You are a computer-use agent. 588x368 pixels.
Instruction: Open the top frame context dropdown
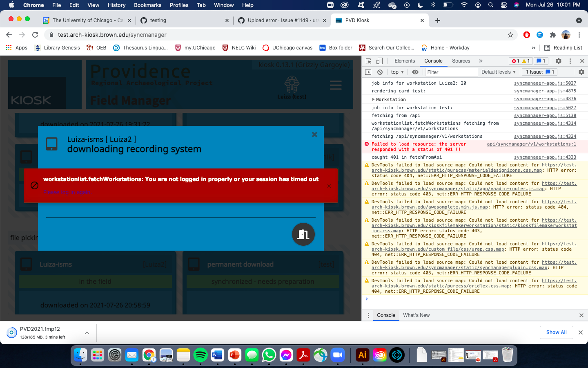coord(396,72)
